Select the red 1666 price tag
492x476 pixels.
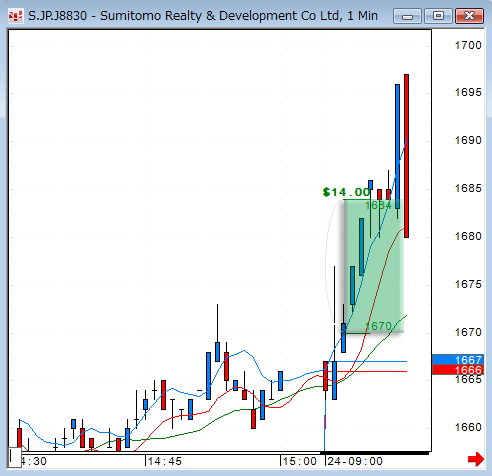458,370
